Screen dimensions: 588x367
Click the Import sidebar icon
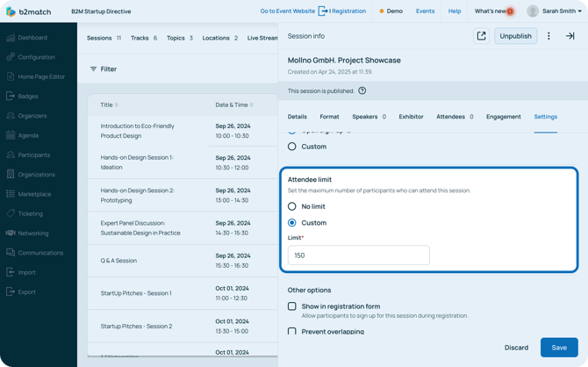(x=11, y=272)
